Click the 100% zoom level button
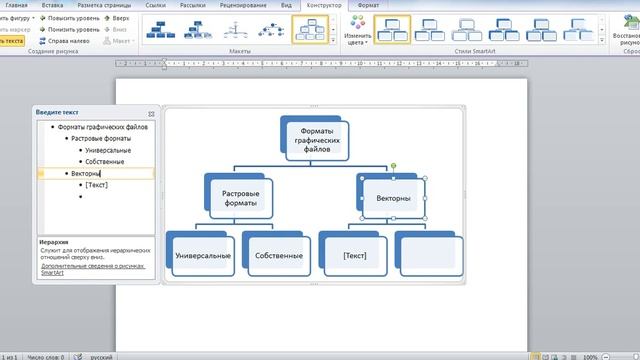The width and height of the screenshot is (640, 360). click(590, 357)
